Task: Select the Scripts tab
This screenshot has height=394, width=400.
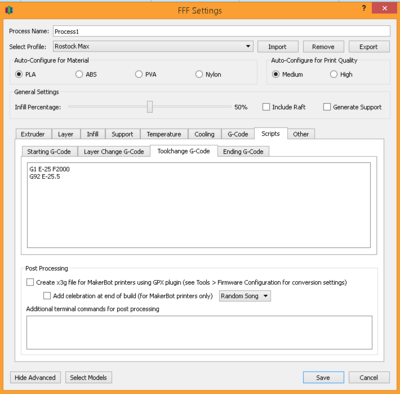Action: (x=271, y=133)
